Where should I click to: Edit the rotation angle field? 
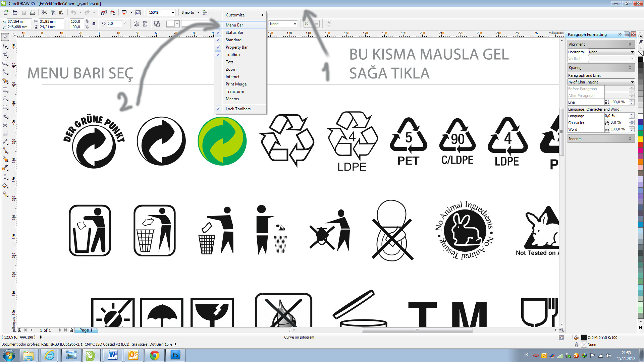pos(114,24)
